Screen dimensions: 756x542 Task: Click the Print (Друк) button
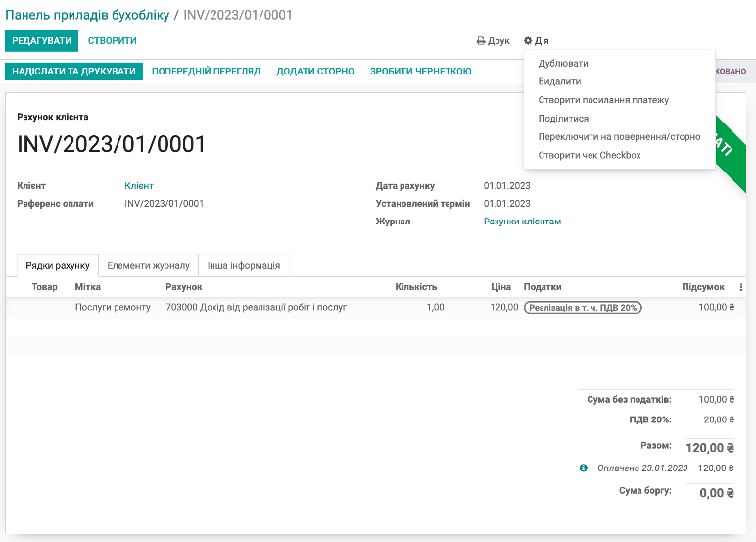click(x=493, y=41)
